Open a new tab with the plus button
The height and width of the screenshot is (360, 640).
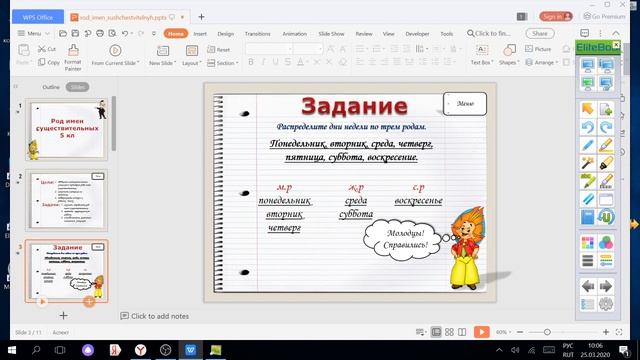click(201, 17)
